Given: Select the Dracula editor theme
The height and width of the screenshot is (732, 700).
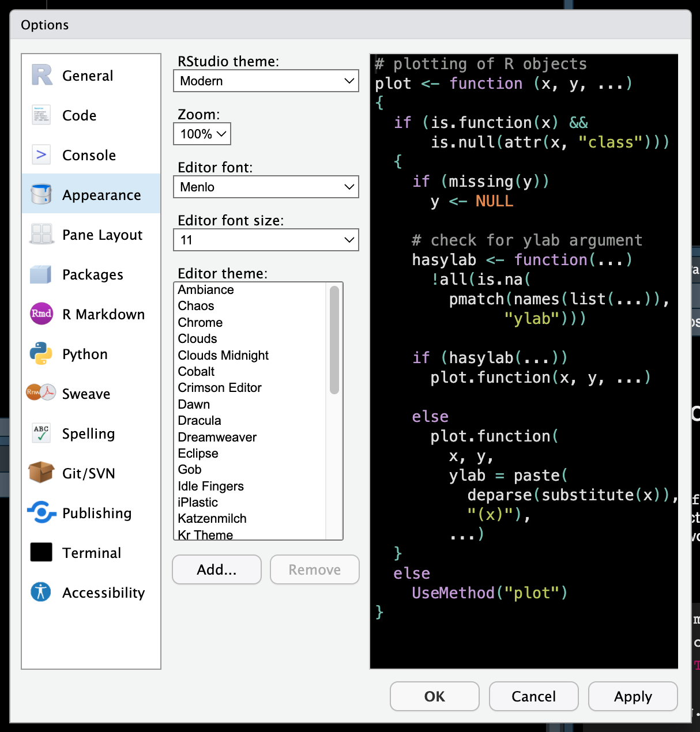Looking at the screenshot, I should [200, 420].
